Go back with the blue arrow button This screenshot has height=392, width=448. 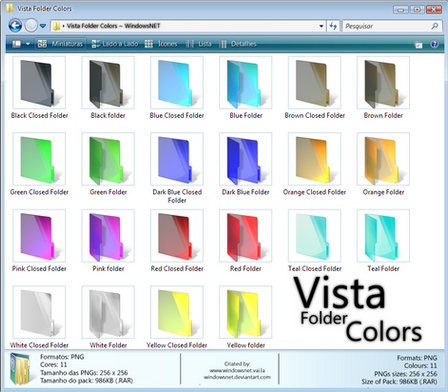click(15, 26)
